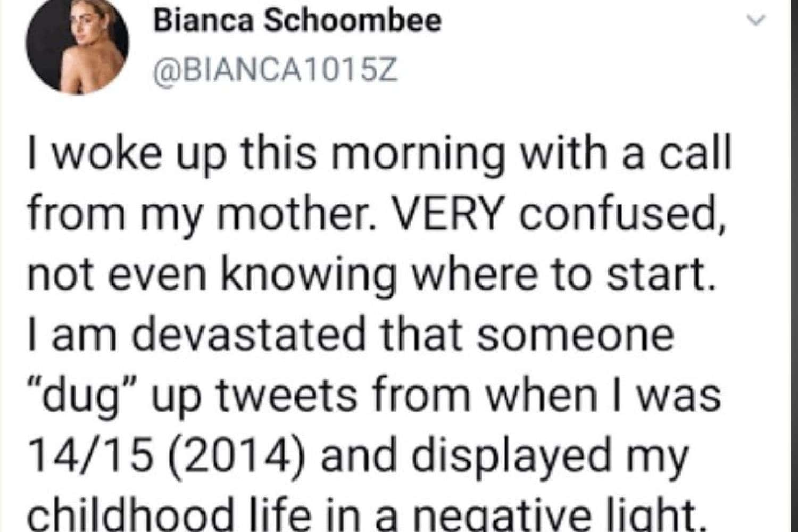The width and height of the screenshot is (798, 532).
Task: Click the year "(2014)" in the tweet
Action: (222, 456)
